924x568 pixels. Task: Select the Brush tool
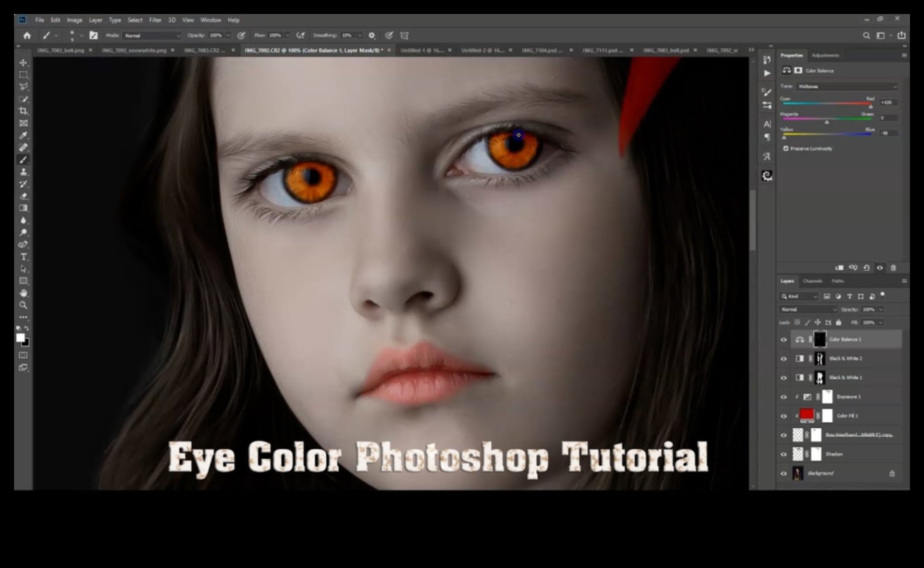(24, 159)
